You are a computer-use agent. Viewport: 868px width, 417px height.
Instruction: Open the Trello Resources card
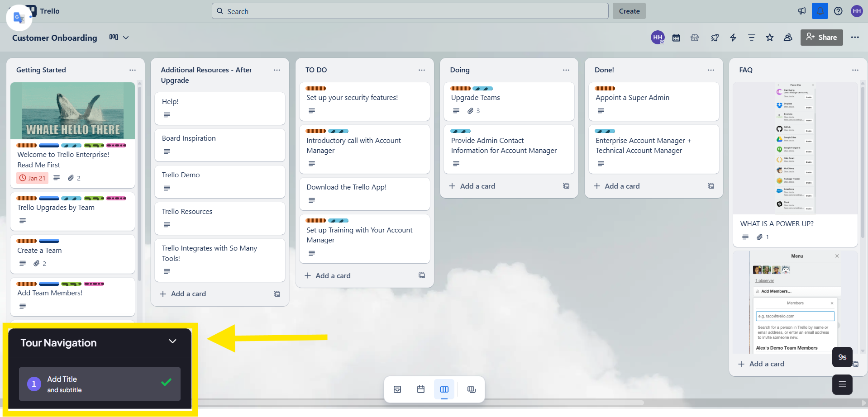click(x=220, y=218)
